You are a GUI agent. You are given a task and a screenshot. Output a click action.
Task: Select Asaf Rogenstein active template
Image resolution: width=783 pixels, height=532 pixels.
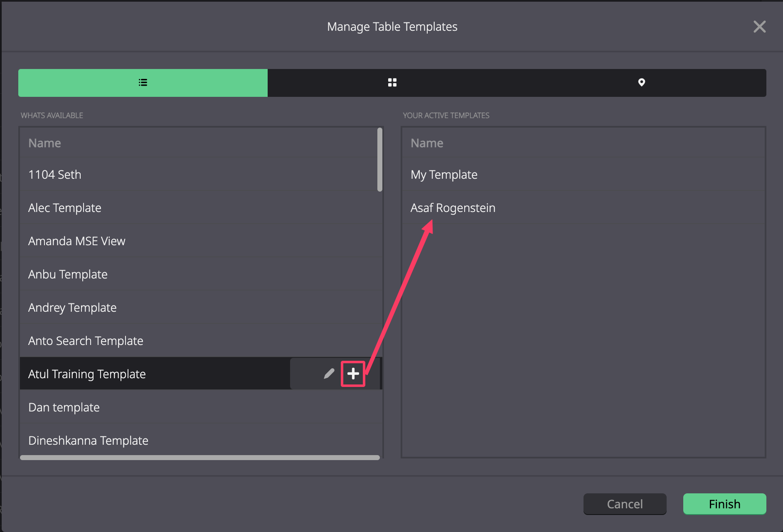584,208
